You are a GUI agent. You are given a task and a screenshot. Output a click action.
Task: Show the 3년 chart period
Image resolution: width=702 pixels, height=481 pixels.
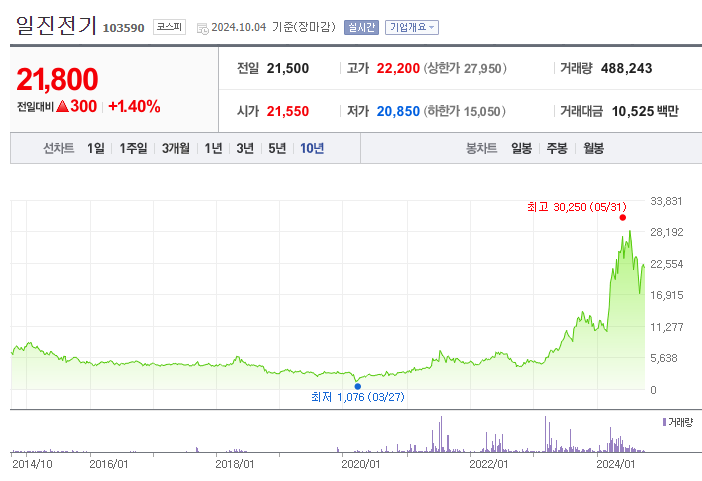tap(245, 148)
